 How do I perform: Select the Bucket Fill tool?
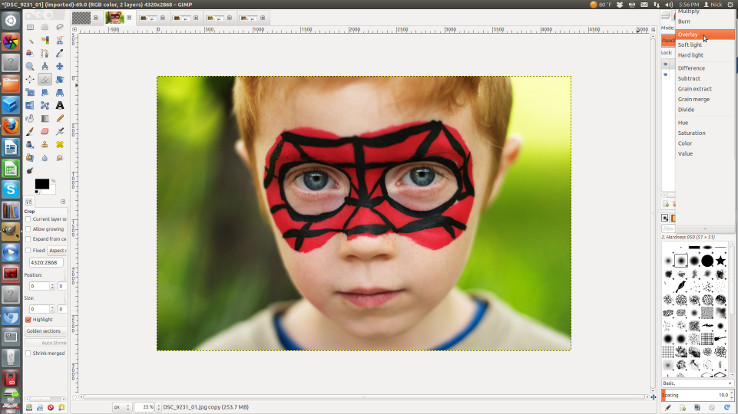pyautogui.click(x=30, y=119)
